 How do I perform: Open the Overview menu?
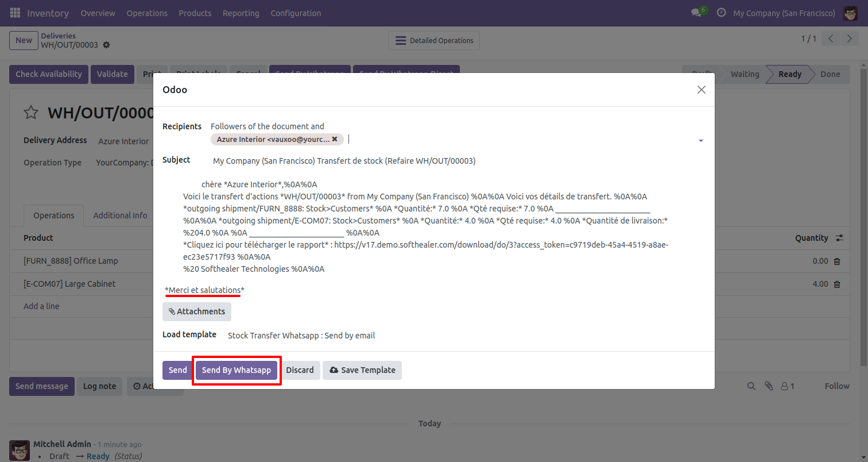pos(98,13)
